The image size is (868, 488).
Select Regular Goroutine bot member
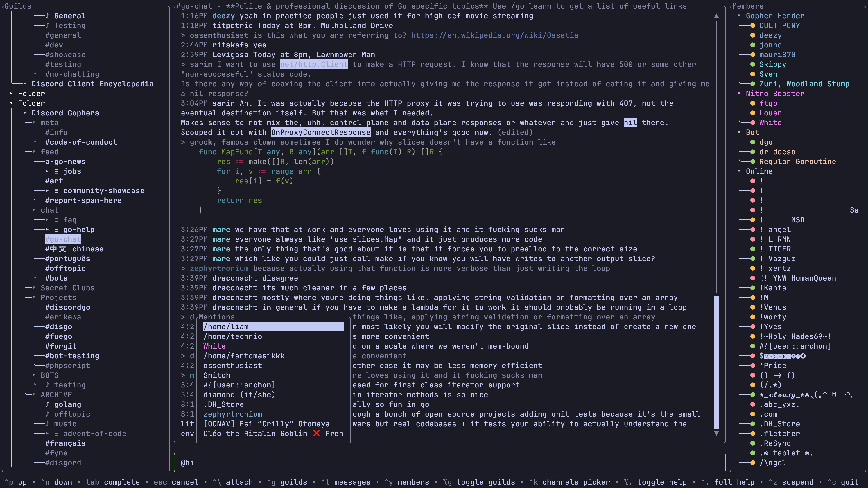tap(797, 162)
